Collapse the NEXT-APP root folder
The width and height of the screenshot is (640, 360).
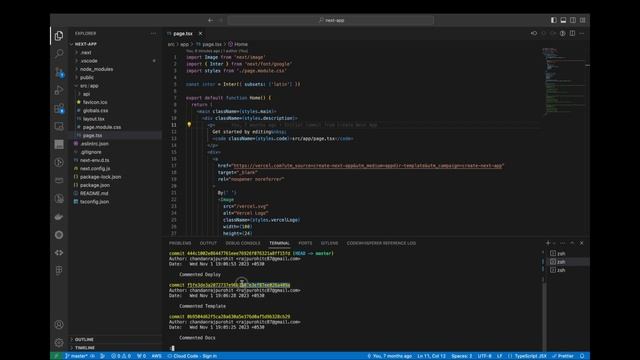point(86,44)
